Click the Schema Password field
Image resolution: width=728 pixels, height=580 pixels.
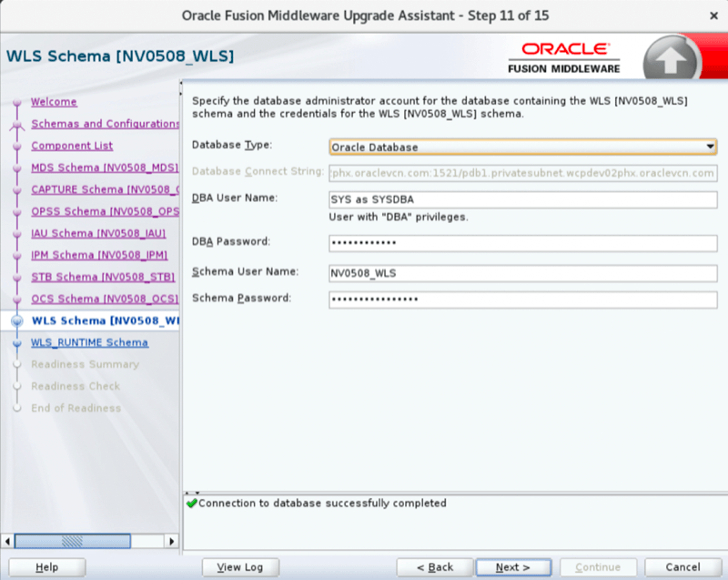[522, 300]
